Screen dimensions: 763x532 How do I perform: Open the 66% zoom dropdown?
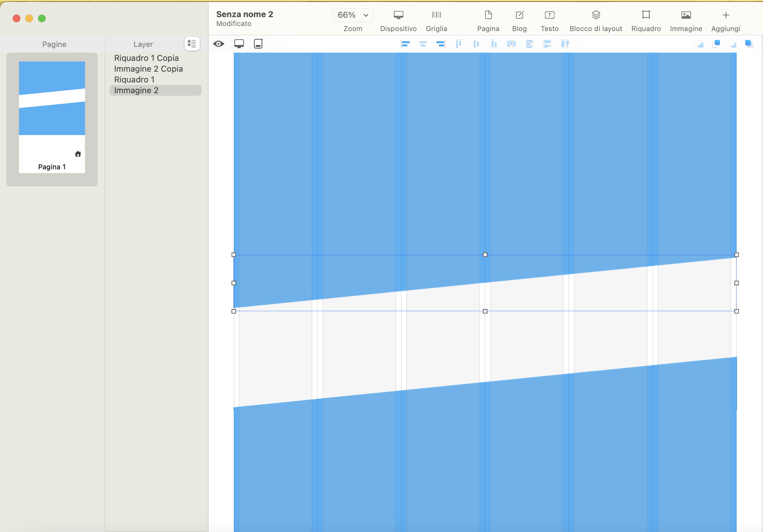coord(353,15)
